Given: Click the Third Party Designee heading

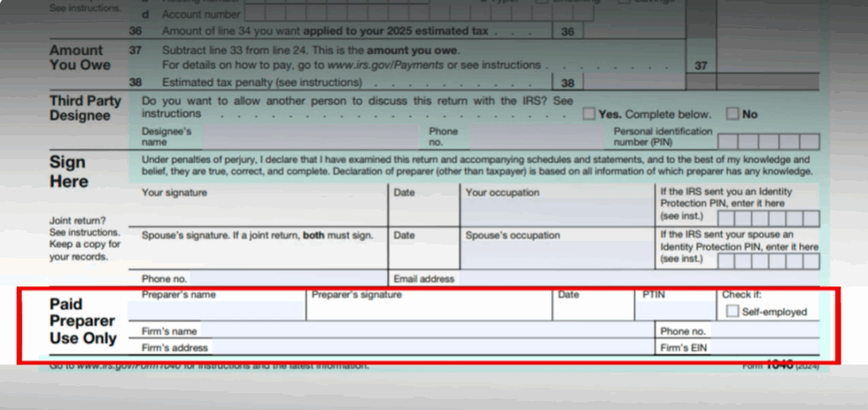Looking at the screenshot, I should pyautogui.click(x=86, y=108).
